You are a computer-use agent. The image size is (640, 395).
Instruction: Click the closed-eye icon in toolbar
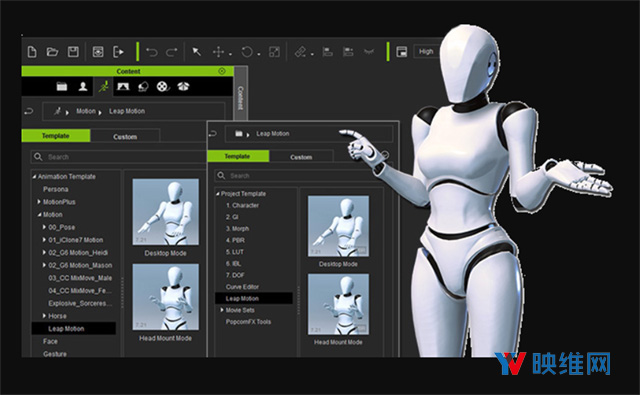pyautogui.click(x=369, y=52)
